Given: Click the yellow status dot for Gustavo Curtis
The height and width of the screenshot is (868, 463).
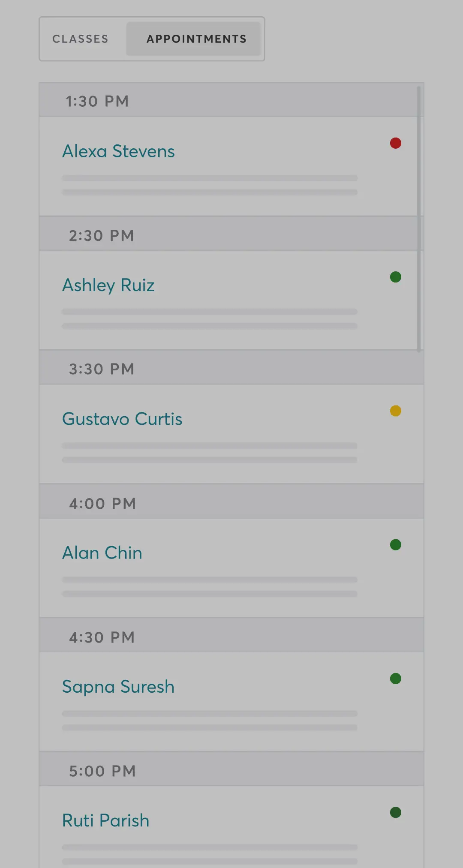Looking at the screenshot, I should coord(395,411).
